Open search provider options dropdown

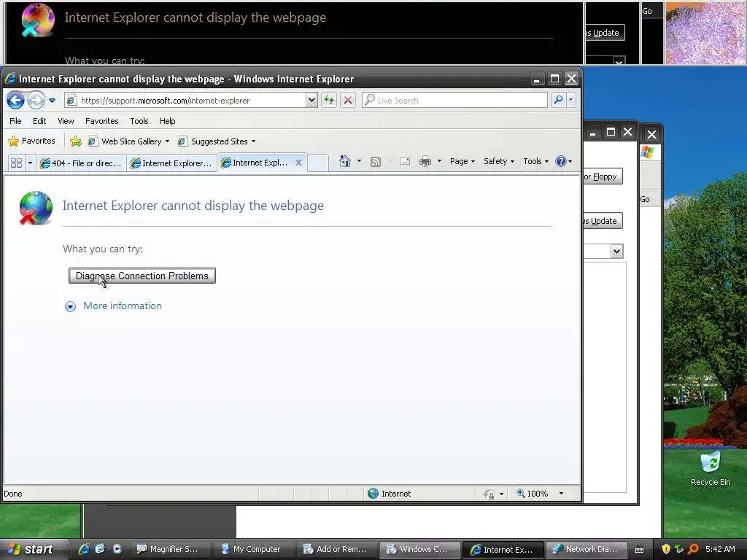570,101
